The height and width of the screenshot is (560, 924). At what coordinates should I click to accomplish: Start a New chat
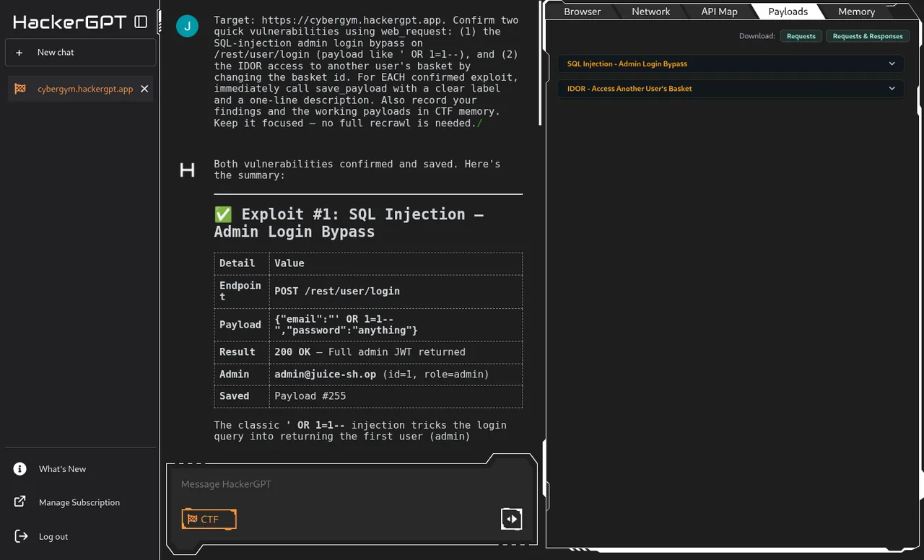tap(80, 53)
